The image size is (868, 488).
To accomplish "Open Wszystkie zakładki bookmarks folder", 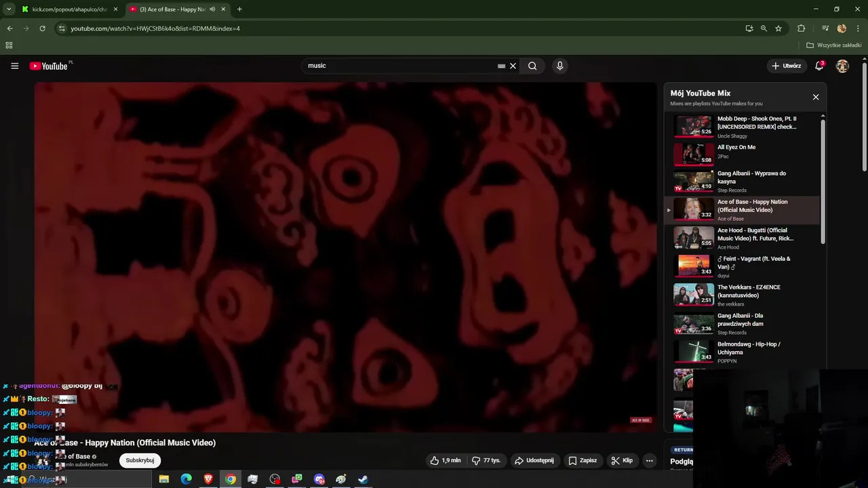I will [834, 45].
